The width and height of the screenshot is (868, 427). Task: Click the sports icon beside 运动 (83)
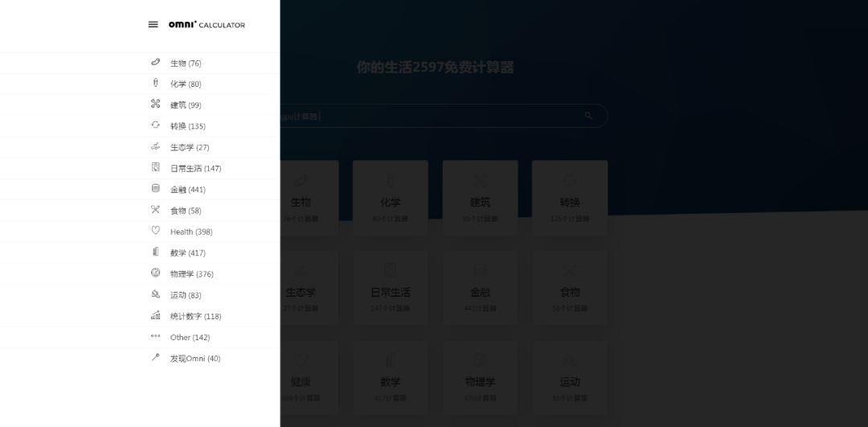tap(156, 294)
